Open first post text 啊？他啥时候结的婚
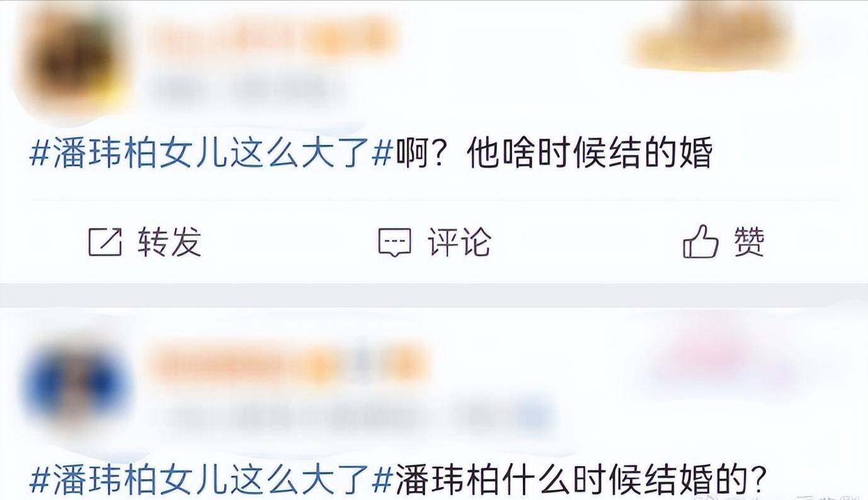This screenshot has height=500, width=868. [554, 154]
